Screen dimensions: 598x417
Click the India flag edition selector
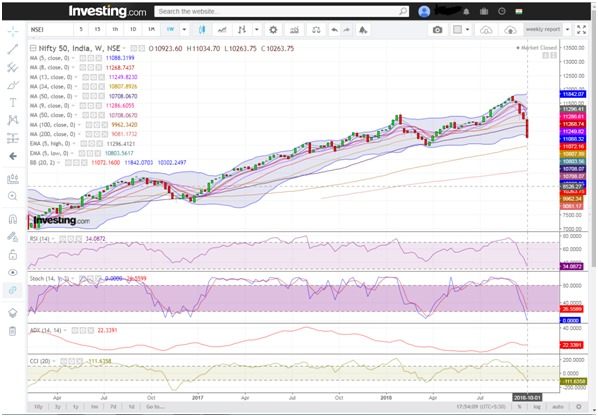519,11
